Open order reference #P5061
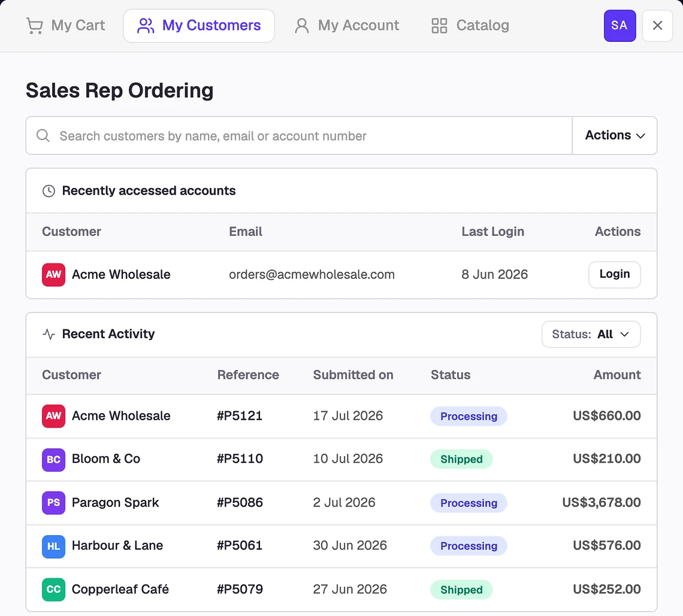683x616 pixels. [240, 545]
